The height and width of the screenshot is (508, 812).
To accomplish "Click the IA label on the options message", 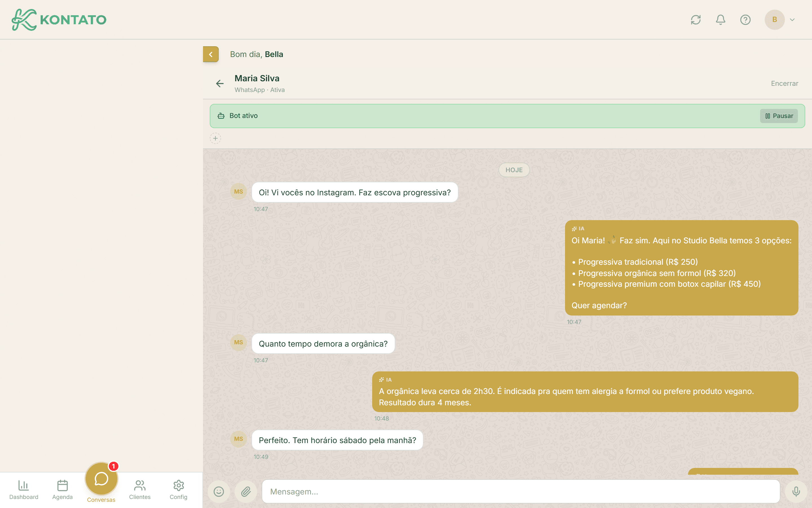I will pos(578,229).
